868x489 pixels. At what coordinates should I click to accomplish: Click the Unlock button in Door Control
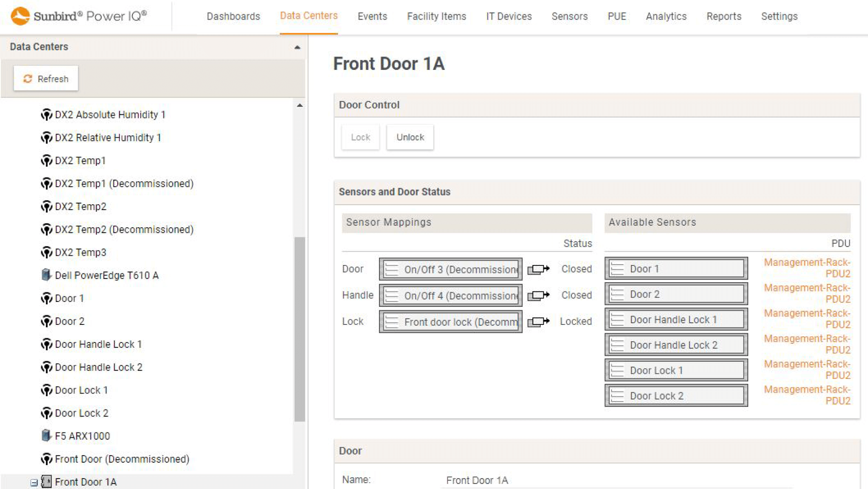[x=410, y=137]
